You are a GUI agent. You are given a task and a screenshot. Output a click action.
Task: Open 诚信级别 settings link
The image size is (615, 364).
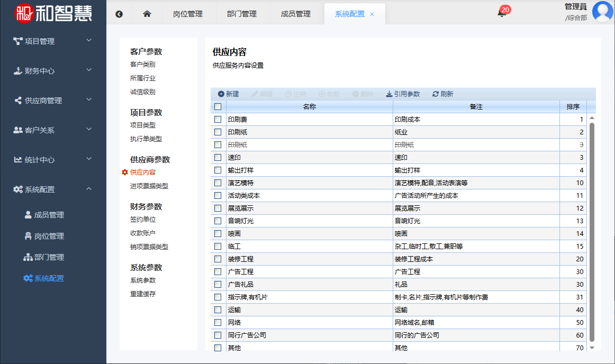(x=143, y=92)
